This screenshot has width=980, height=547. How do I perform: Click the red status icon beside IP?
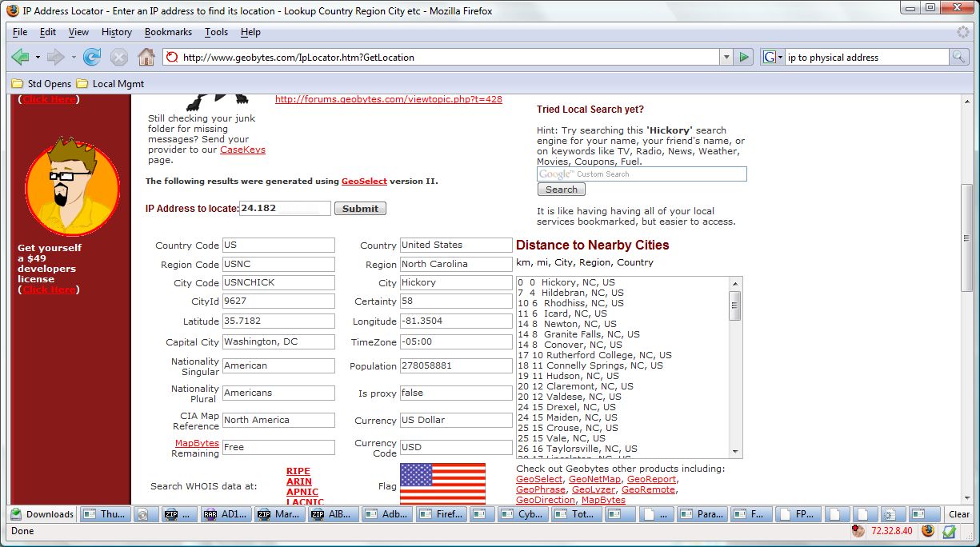858,531
